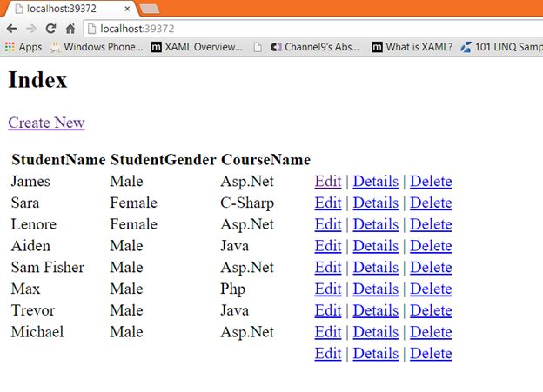
Task: Delete the Sara record
Action: [x=431, y=203]
